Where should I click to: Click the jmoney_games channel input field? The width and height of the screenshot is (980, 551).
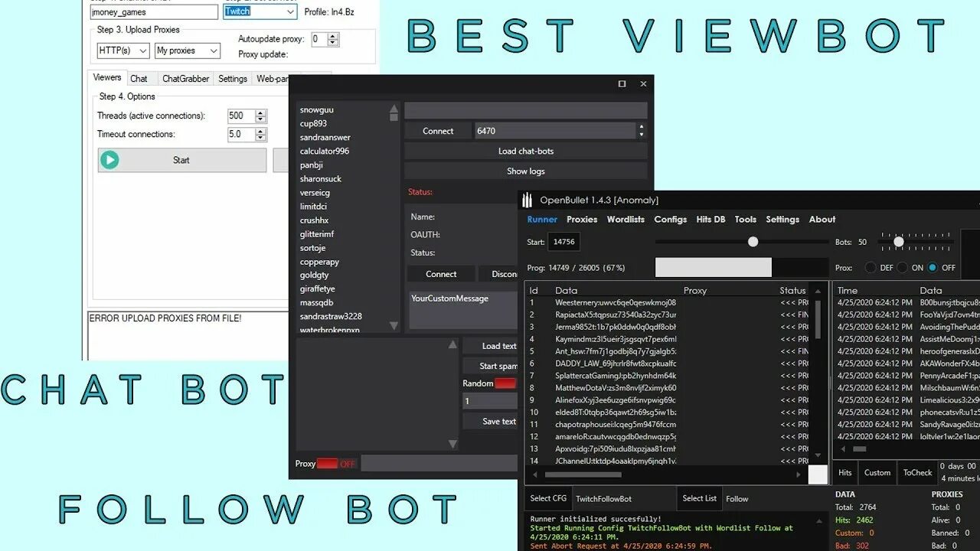[154, 12]
